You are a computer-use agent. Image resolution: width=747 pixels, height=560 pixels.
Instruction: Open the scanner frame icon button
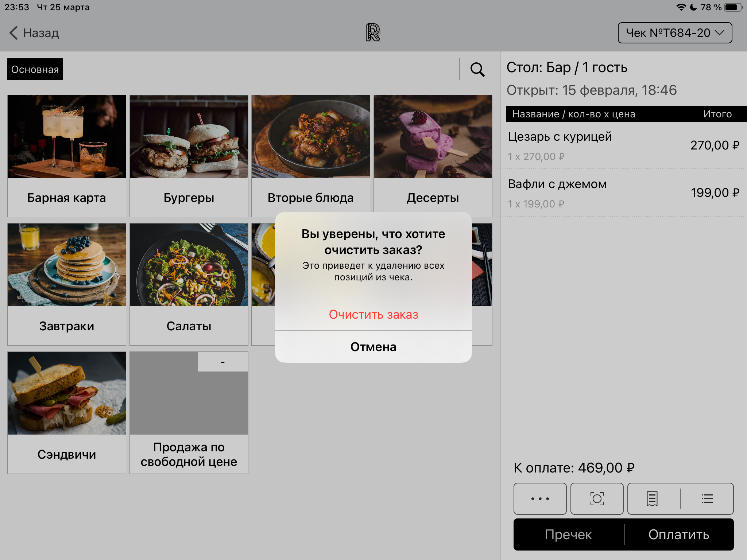pyautogui.click(x=597, y=498)
